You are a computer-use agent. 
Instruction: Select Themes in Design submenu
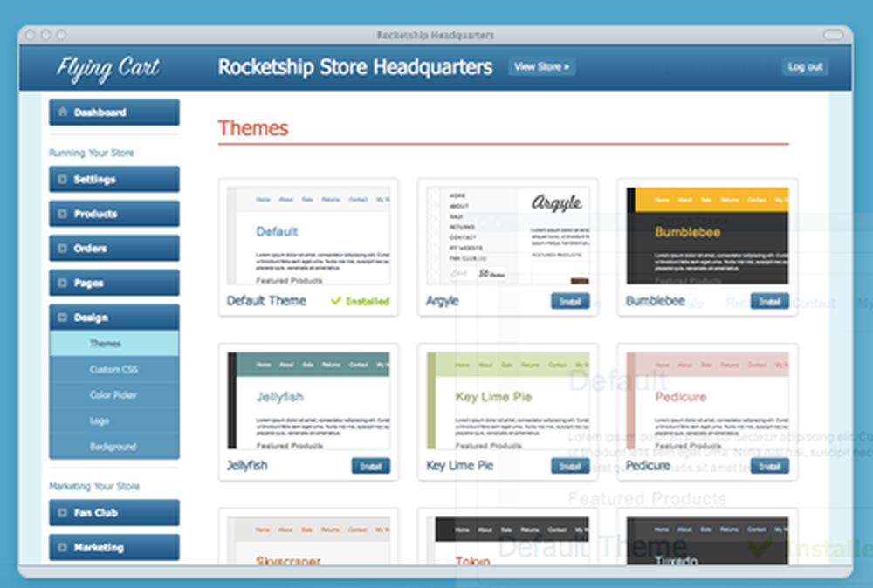click(x=114, y=343)
